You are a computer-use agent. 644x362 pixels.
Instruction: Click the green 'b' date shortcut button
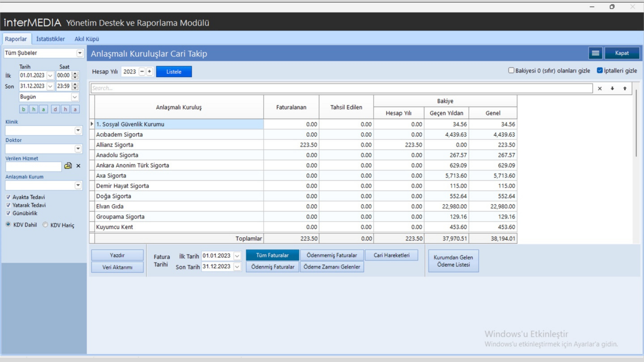pyautogui.click(x=23, y=109)
